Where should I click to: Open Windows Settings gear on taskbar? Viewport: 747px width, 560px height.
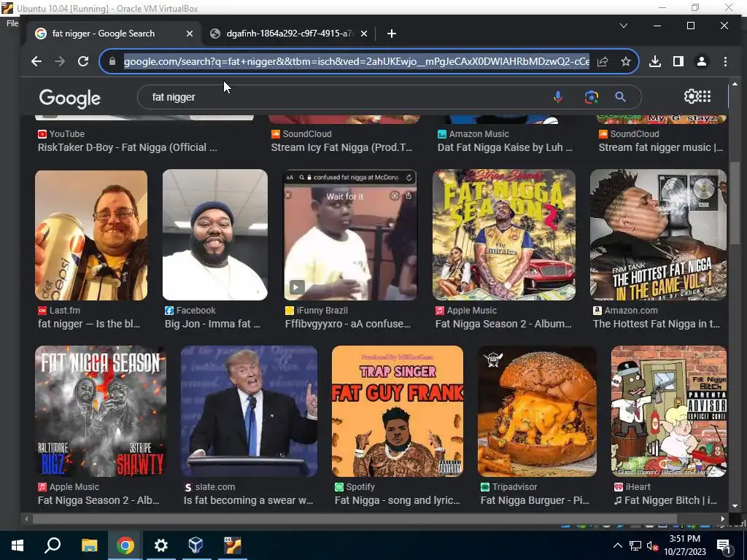pyautogui.click(x=161, y=545)
